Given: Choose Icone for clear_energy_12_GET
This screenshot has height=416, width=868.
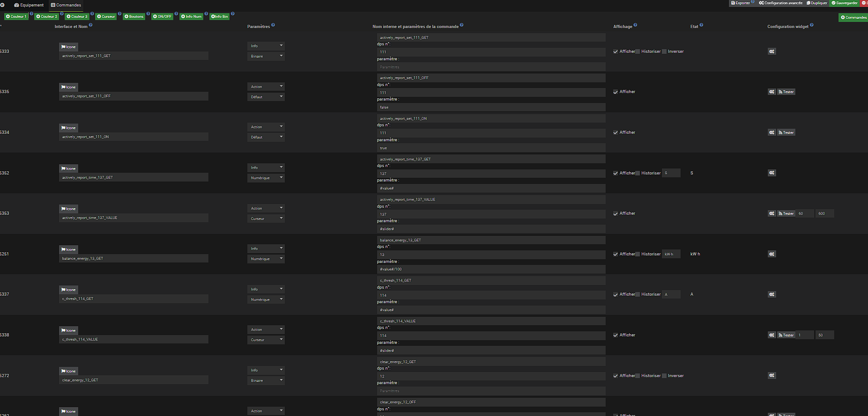Looking at the screenshot, I should [x=68, y=371].
